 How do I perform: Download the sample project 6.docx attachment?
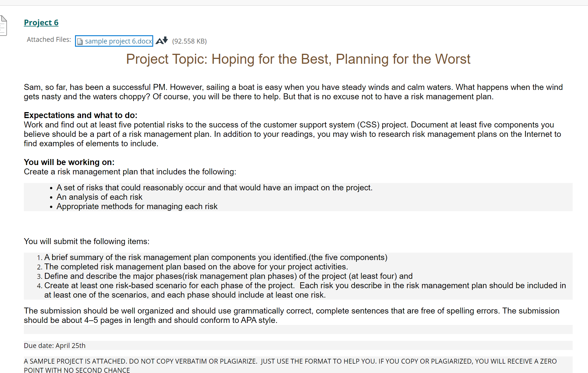pos(118,41)
